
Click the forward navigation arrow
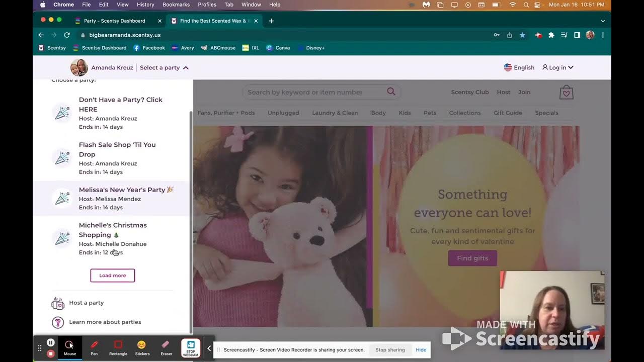point(54,35)
